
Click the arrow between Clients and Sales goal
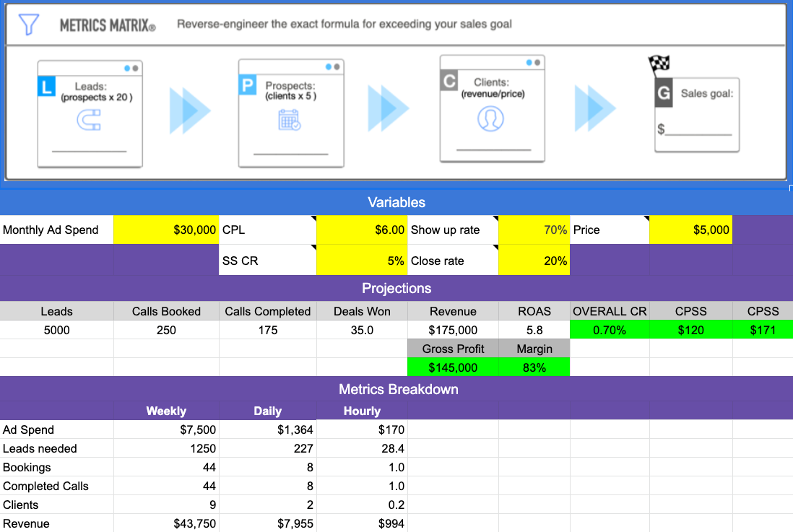594,109
